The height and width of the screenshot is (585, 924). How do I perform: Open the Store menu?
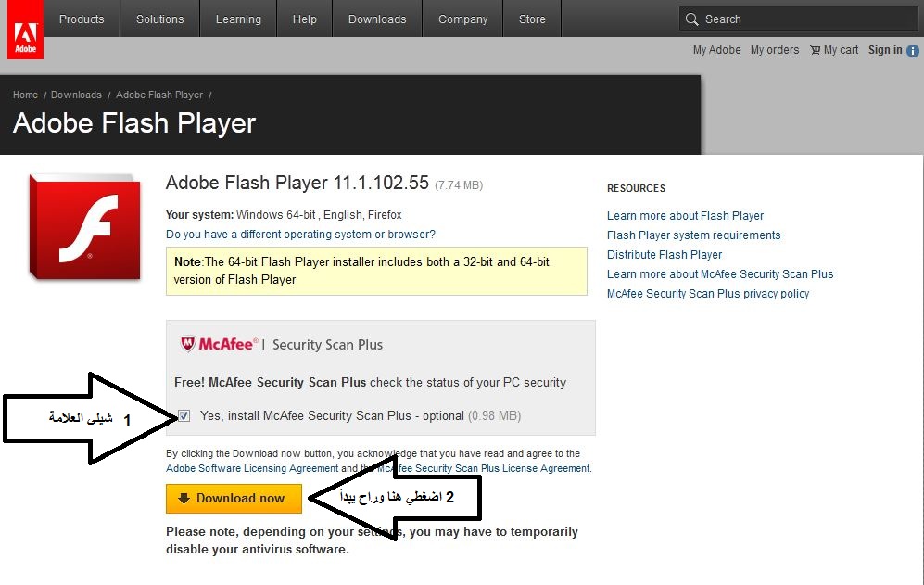532,19
